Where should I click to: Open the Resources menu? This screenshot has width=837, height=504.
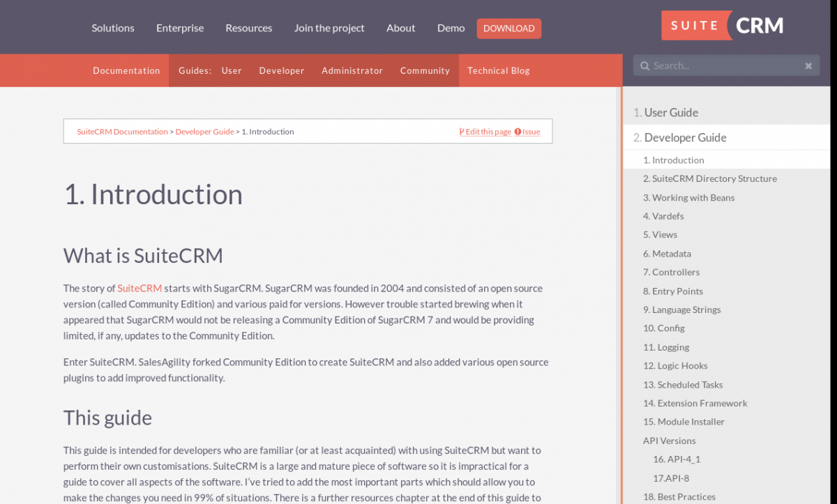click(x=248, y=28)
